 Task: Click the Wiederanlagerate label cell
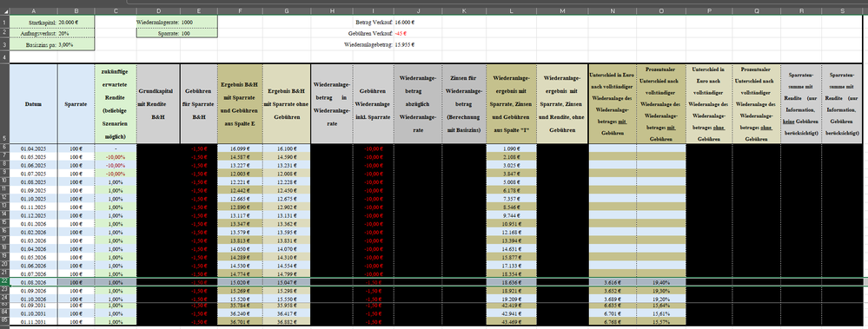click(x=158, y=22)
